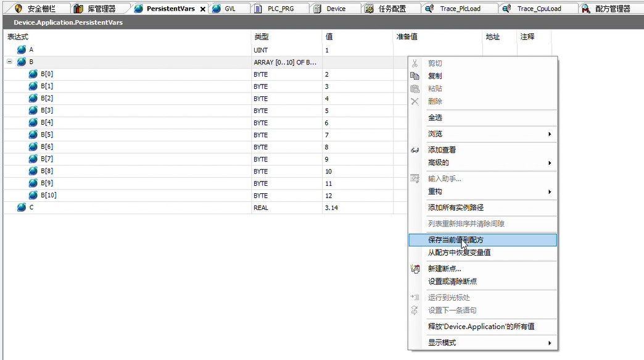Screen dimensions: 644x360
Task: Choose 复制 from the context menu
Action: (x=482, y=76)
